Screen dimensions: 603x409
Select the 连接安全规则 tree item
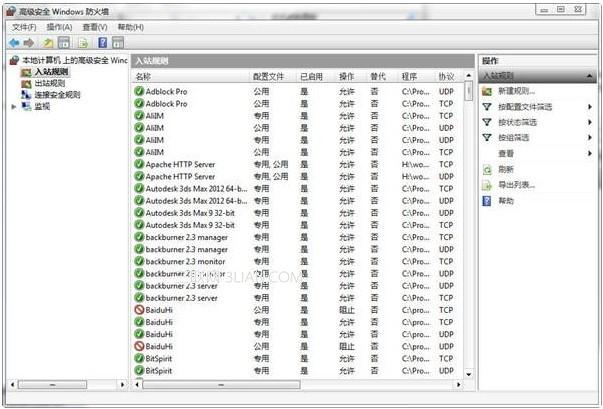[x=57, y=95]
